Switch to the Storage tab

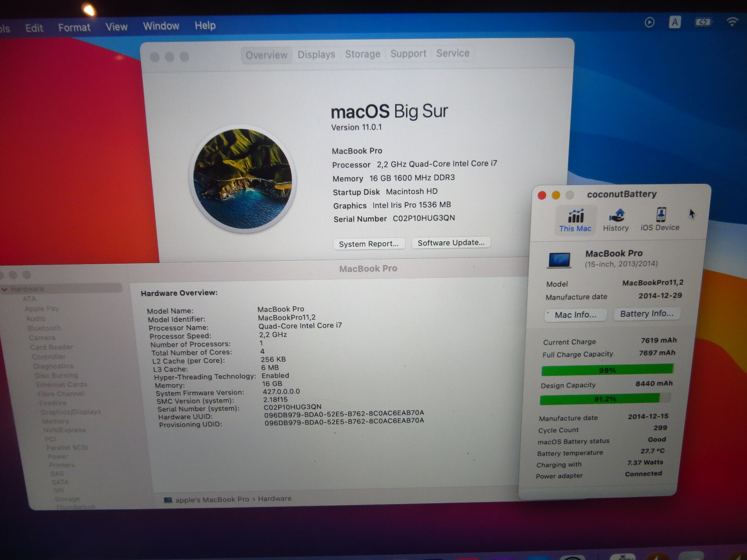[x=363, y=54]
